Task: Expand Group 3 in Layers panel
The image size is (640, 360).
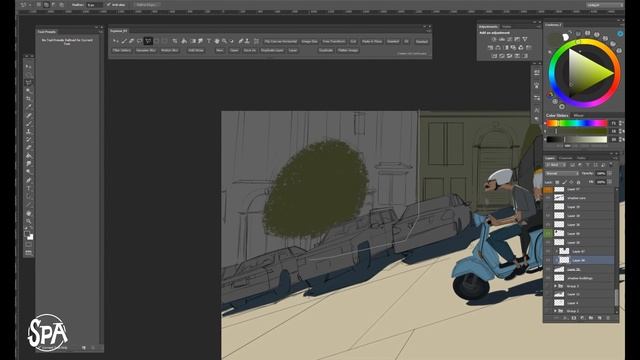Action: 556,286
